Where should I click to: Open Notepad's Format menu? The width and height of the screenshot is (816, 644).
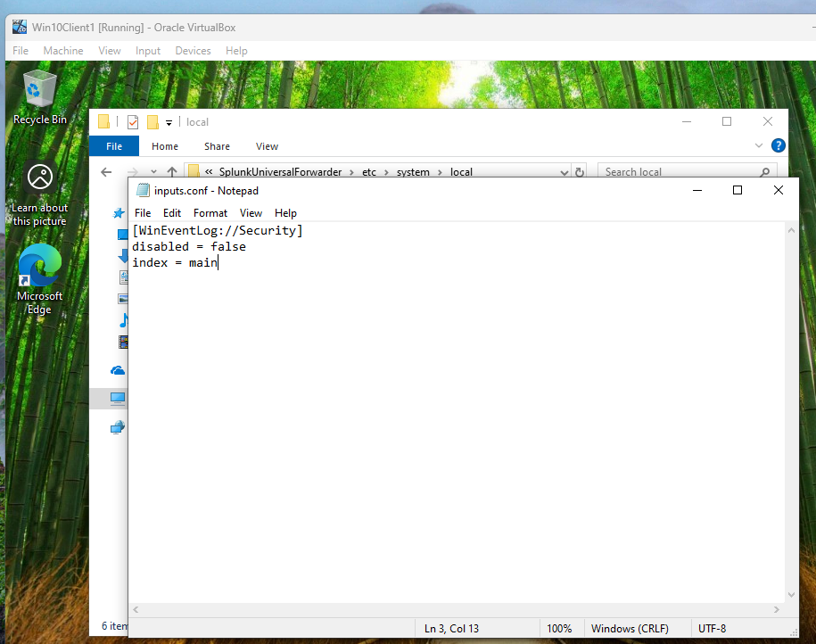210,213
